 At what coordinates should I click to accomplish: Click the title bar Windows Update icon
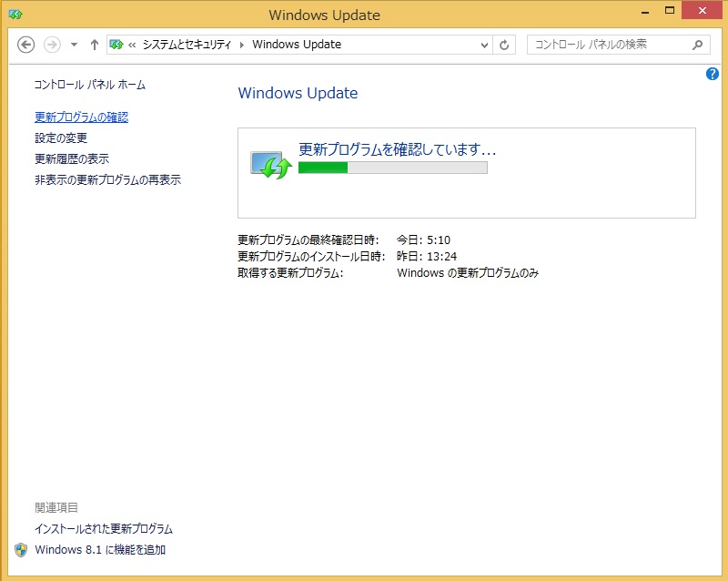pyautogui.click(x=15, y=15)
